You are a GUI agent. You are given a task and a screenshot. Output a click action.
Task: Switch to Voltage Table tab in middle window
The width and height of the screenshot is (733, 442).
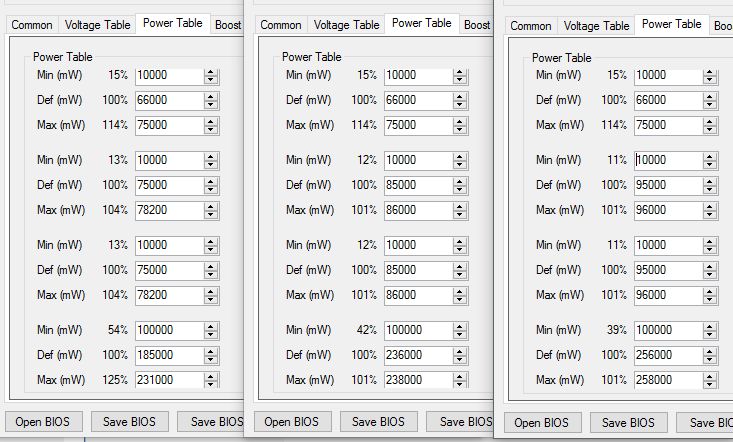[x=346, y=25]
